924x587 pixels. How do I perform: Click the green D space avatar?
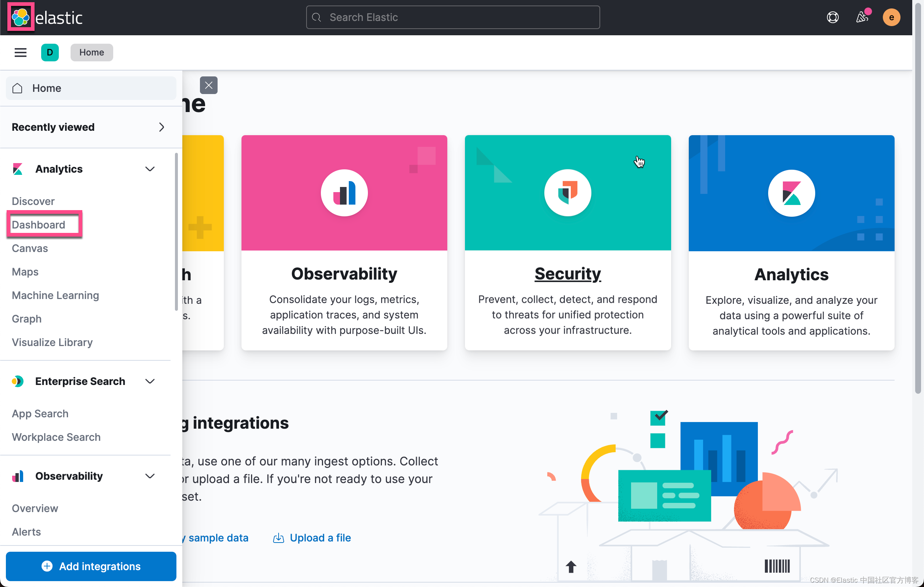click(50, 53)
